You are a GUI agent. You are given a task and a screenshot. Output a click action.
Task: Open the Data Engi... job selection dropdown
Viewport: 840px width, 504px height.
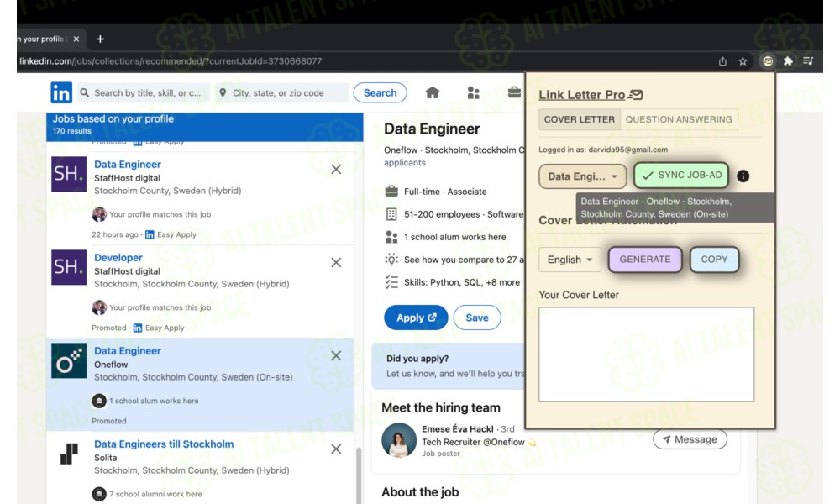pyautogui.click(x=582, y=176)
